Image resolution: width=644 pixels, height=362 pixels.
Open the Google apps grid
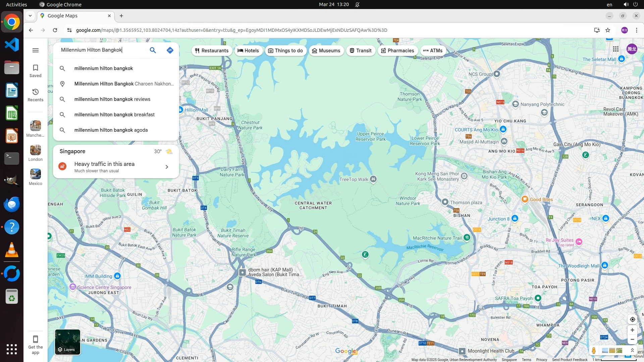[615, 49]
